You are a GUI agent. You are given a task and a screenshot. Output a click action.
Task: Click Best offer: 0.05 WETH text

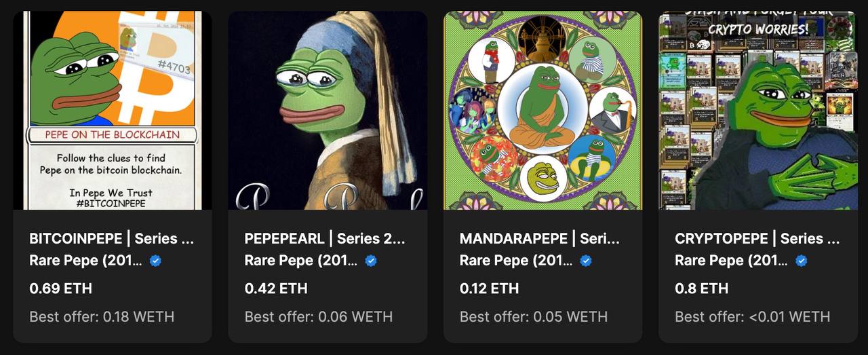click(534, 317)
